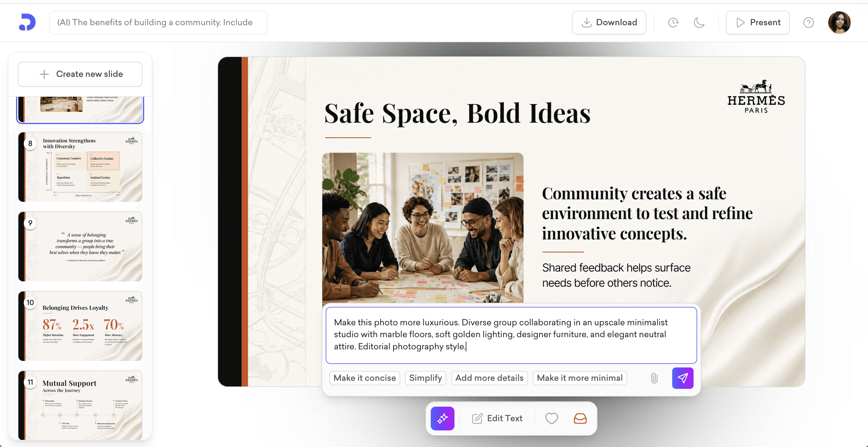Click the group collaboration photo on the slide
This screenshot has width=868, height=447.
pyautogui.click(x=422, y=228)
